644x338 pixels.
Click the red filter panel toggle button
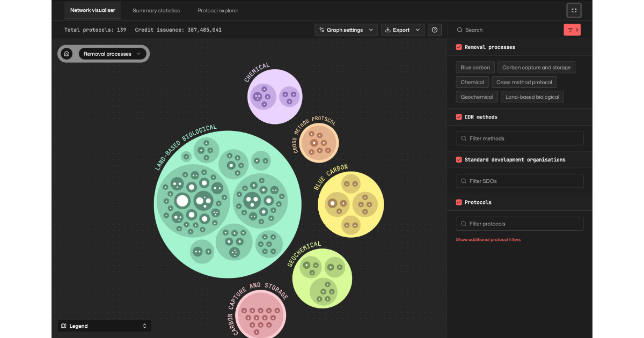[572, 30]
